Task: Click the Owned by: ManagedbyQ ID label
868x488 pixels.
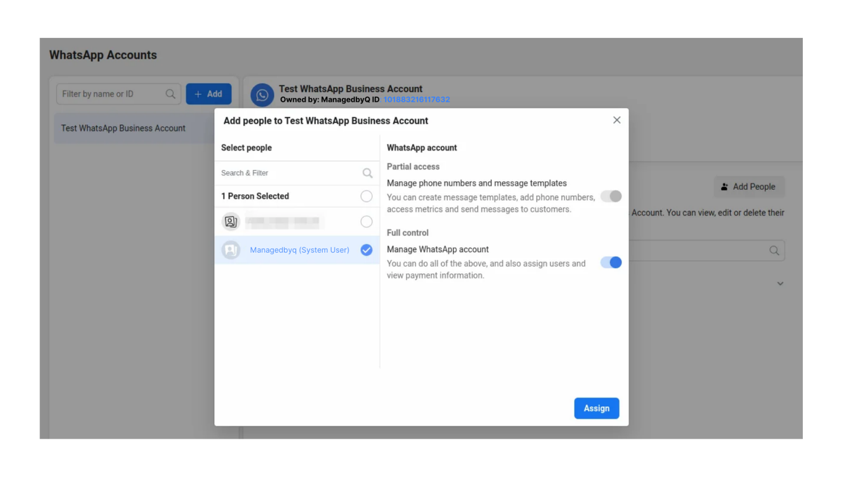Action: click(x=330, y=99)
